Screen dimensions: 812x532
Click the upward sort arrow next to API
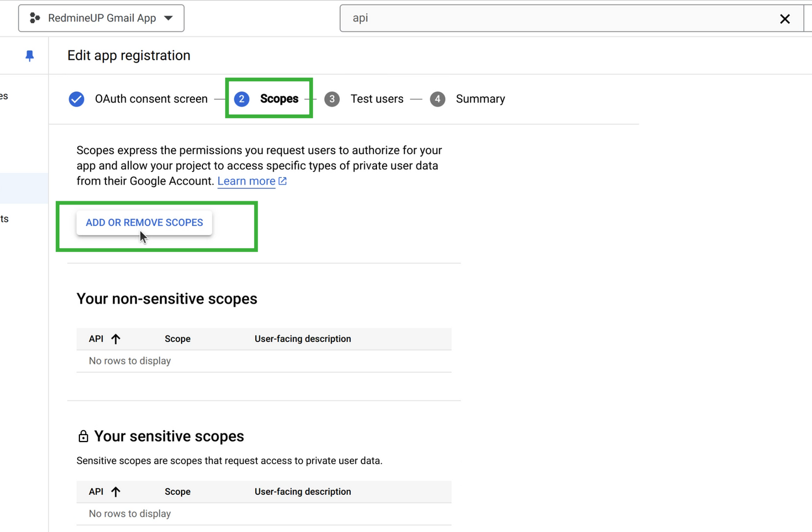115,338
